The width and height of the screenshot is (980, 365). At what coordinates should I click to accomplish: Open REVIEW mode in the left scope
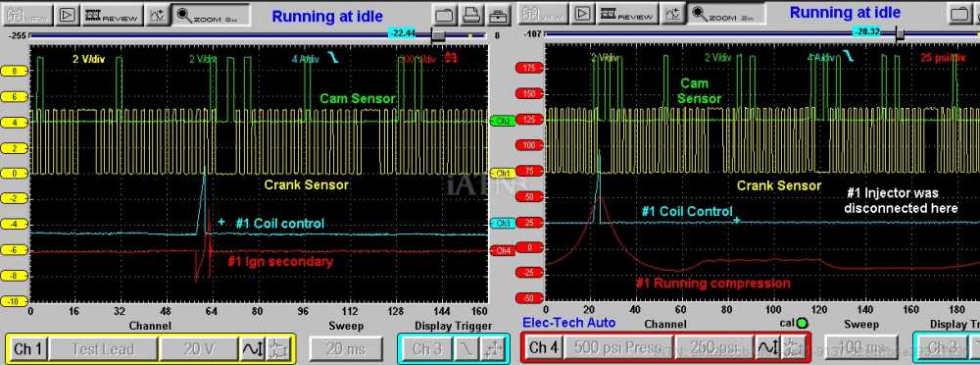click(113, 15)
